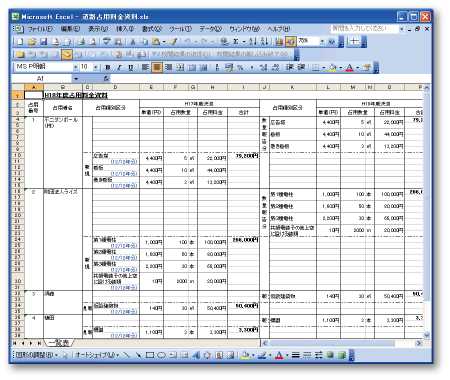Click the horizontal scrollbar thumb
The image size is (450, 380).
332,343
